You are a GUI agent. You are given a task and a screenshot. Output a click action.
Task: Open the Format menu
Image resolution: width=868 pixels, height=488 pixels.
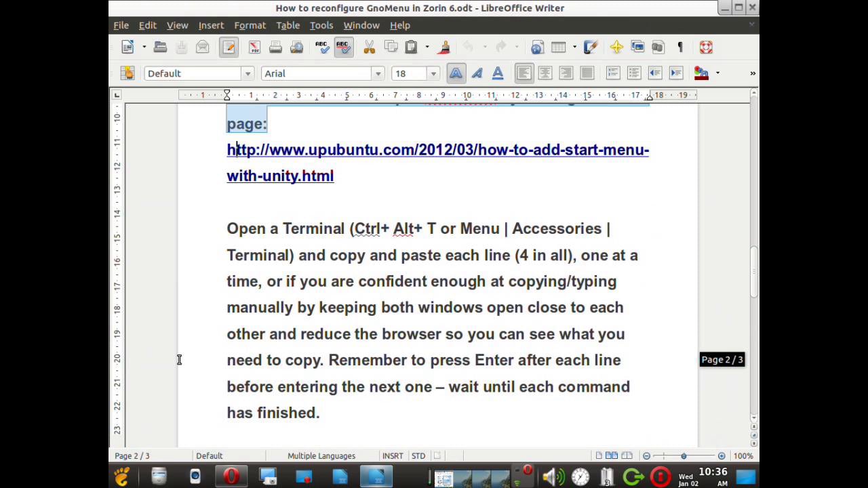pos(250,25)
